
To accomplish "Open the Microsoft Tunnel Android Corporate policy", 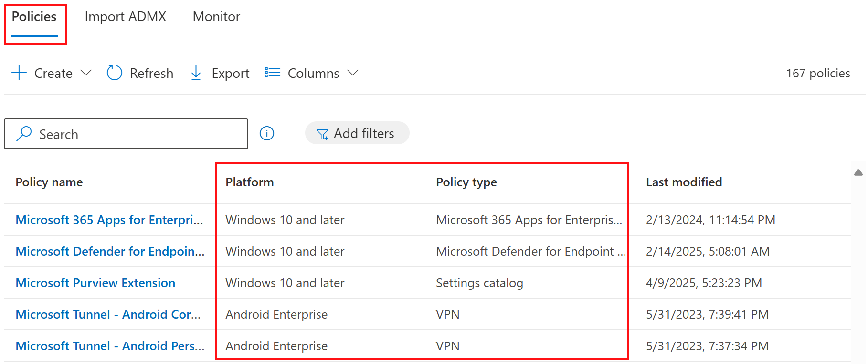I will tap(108, 314).
